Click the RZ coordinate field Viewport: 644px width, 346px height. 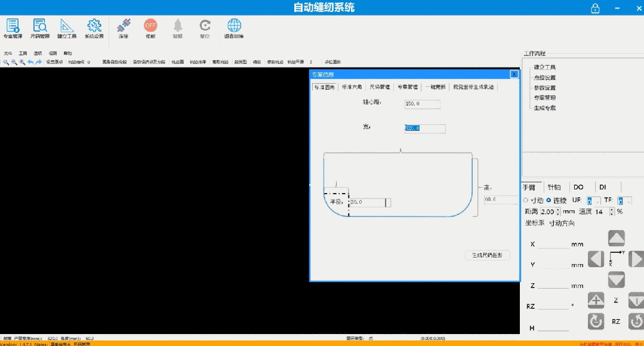(x=553, y=306)
